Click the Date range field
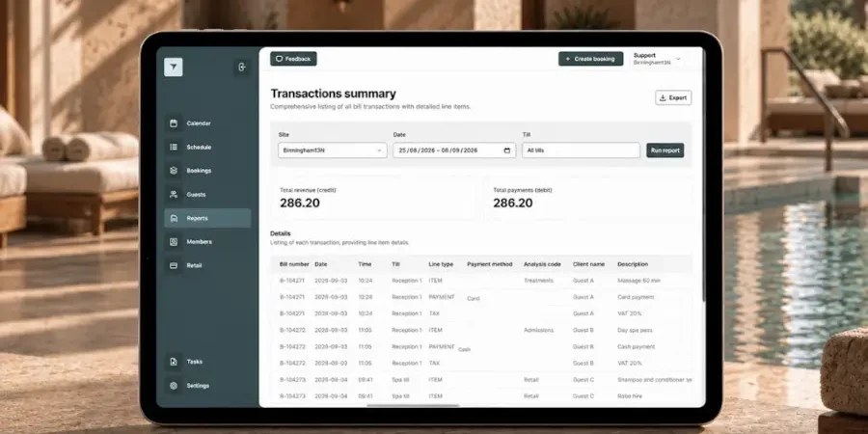The width and height of the screenshot is (868, 434). point(454,150)
